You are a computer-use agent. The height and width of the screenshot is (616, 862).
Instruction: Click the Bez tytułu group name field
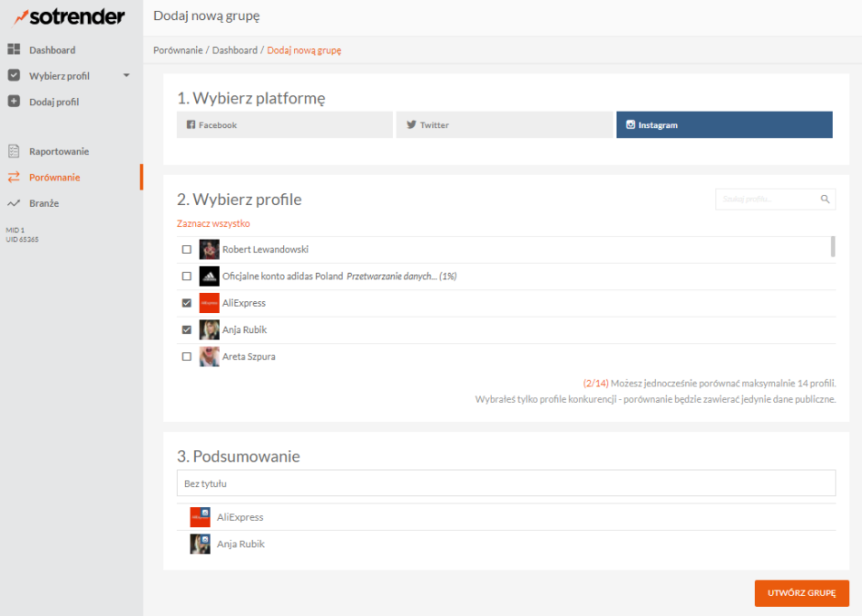pos(505,484)
